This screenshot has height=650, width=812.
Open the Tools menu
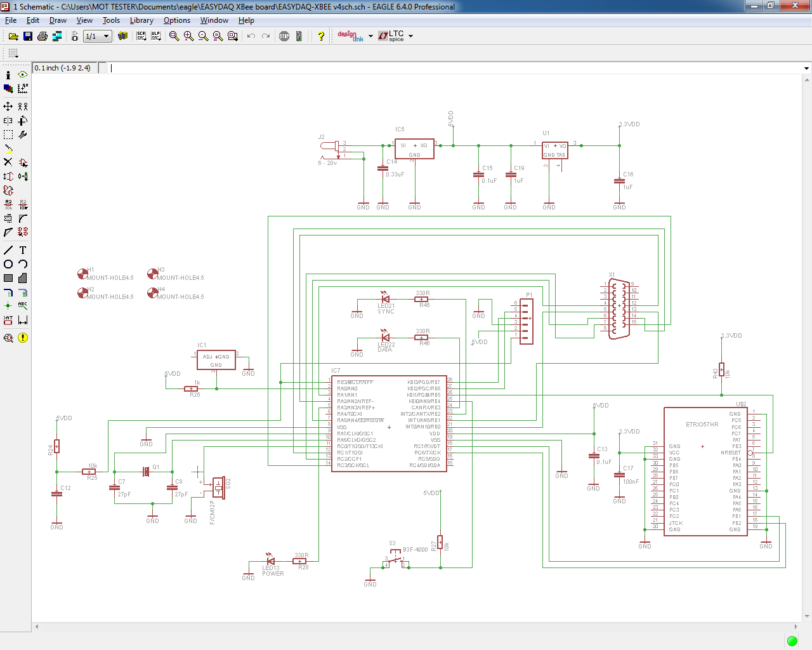click(111, 20)
